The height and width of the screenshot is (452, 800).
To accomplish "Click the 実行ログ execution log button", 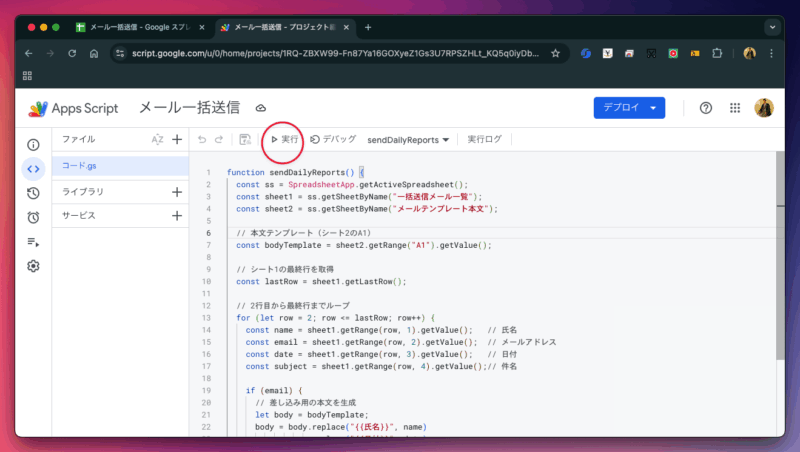I will point(485,140).
